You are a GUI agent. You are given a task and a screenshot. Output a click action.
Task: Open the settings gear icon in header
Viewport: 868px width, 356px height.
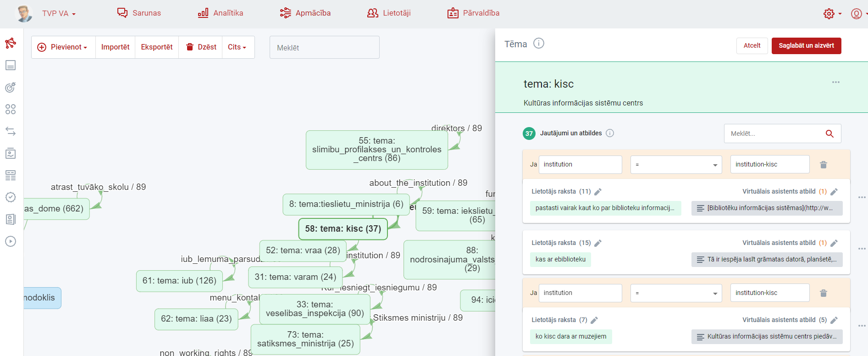coord(829,14)
